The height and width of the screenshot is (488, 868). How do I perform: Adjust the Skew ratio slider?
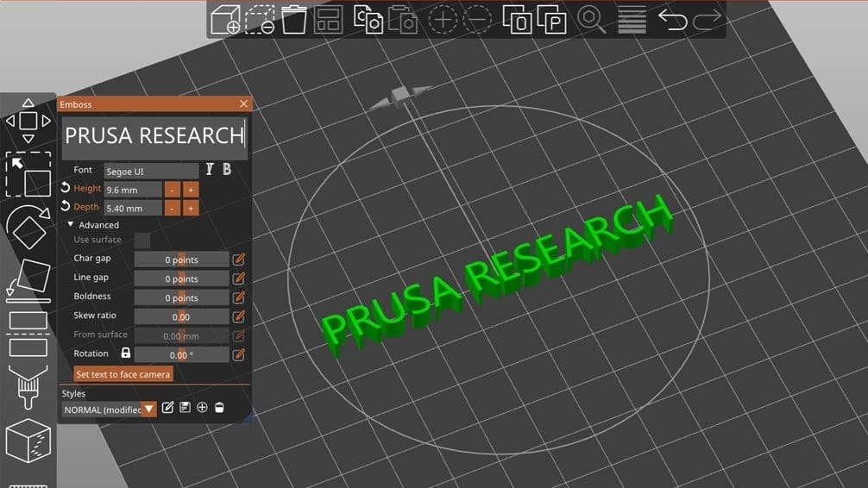point(181,316)
